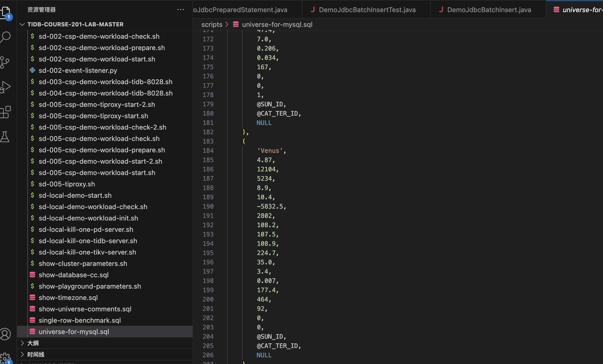The height and width of the screenshot is (364, 603).
Task: Open the Extensions view
Action: [x=6, y=112]
